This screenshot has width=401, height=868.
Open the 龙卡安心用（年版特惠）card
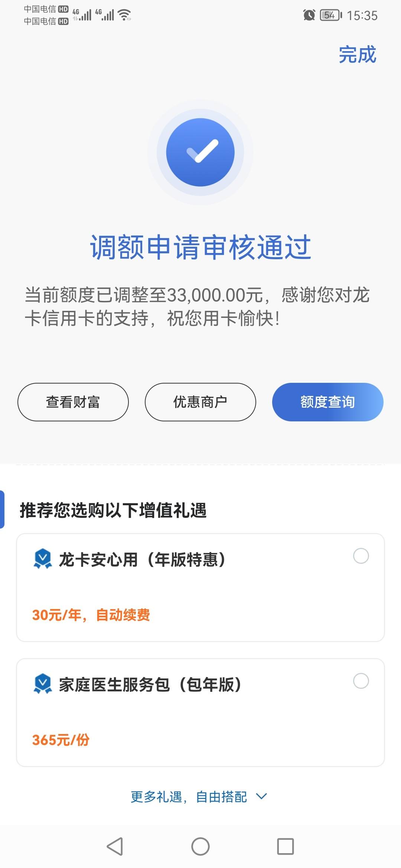click(x=200, y=588)
